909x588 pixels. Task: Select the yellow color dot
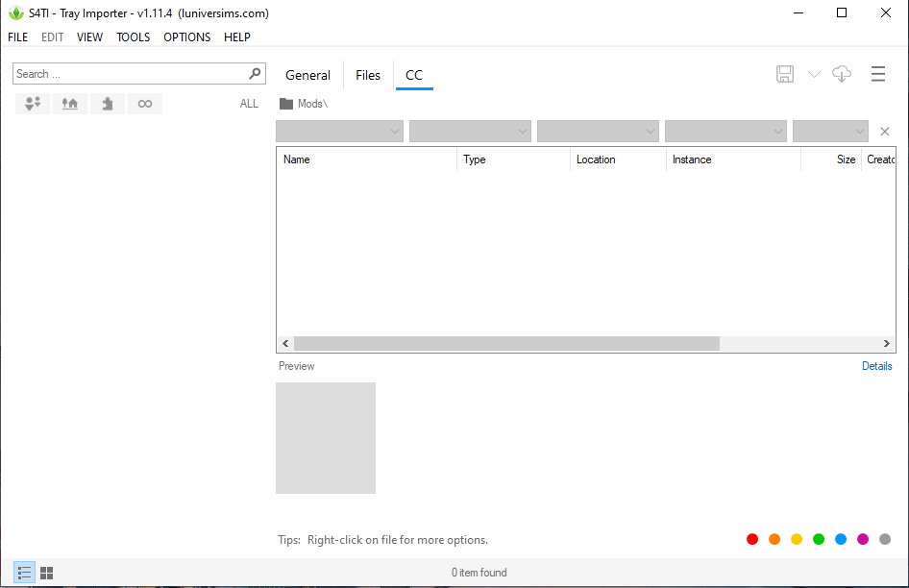pyautogui.click(x=797, y=539)
